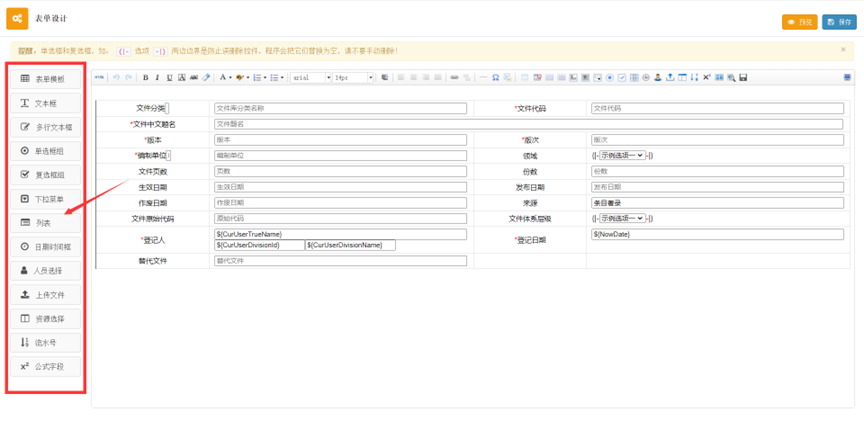Image resolution: width=864 pixels, height=421 pixels.
Task: Open the background color dropdown arrow
Action: click(x=248, y=78)
